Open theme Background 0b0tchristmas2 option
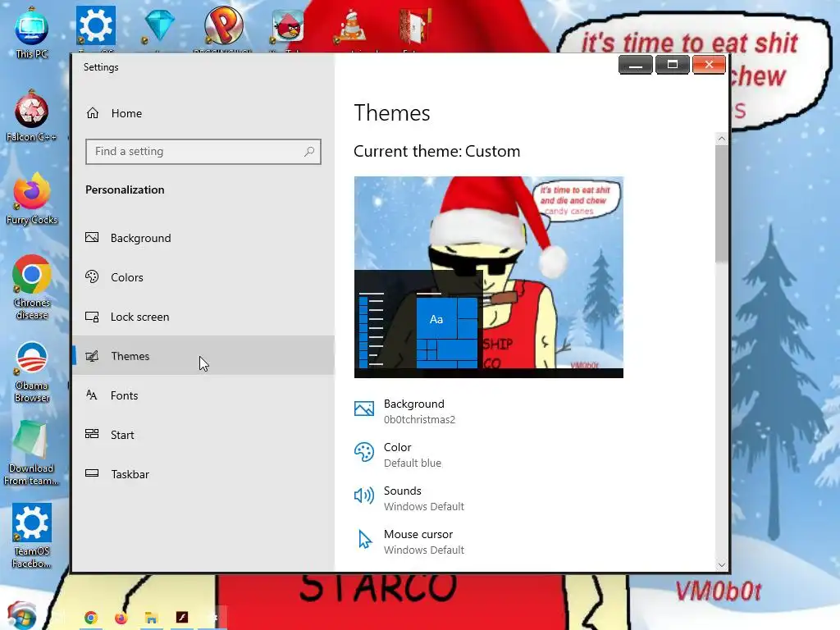The height and width of the screenshot is (630, 840). click(x=404, y=412)
